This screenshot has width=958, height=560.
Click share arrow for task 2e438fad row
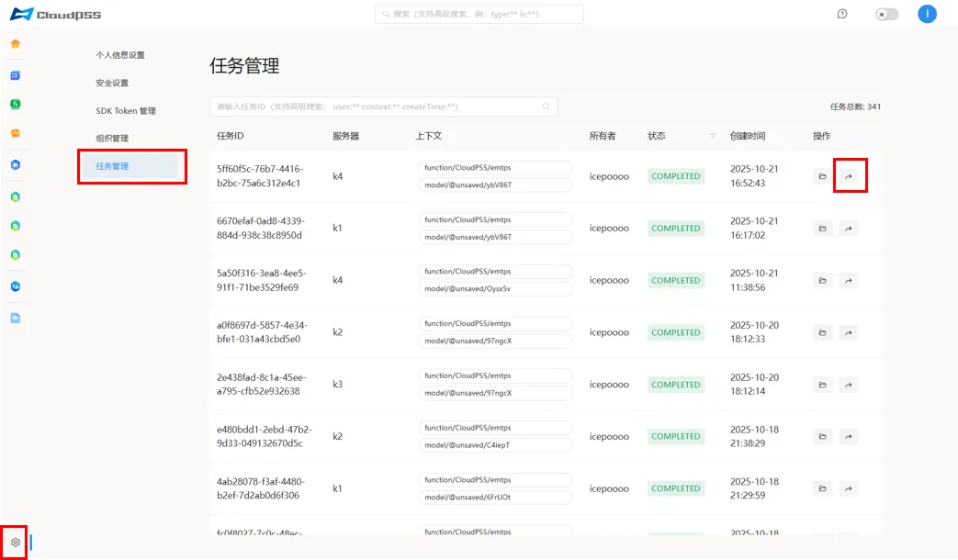849,385
